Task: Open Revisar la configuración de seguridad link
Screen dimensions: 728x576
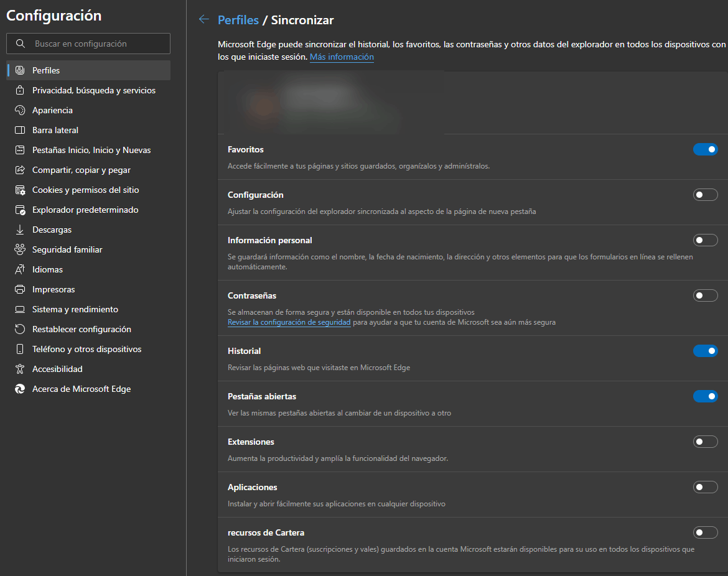Action: tap(289, 322)
